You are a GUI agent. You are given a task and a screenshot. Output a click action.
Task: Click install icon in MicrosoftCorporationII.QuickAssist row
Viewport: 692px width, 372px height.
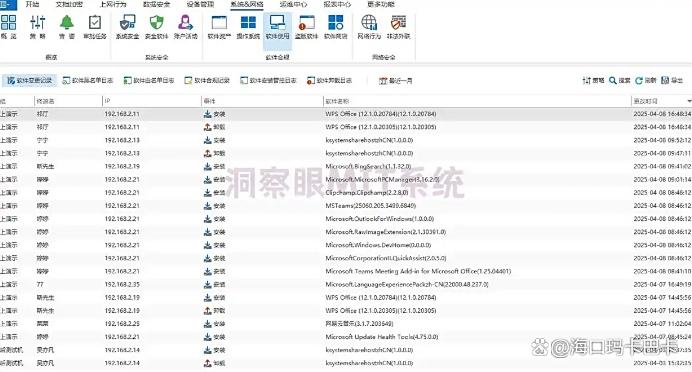pos(207,258)
